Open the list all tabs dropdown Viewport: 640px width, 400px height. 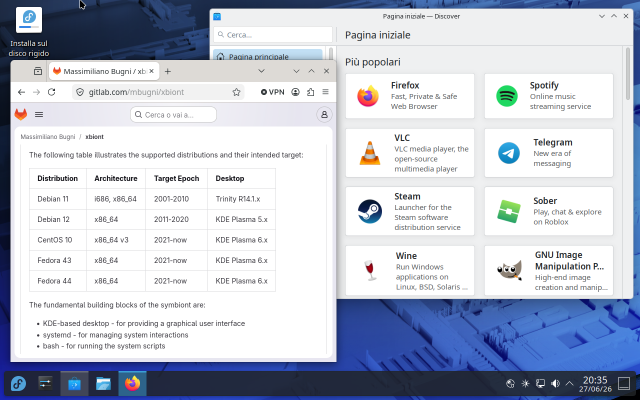(262, 71)
